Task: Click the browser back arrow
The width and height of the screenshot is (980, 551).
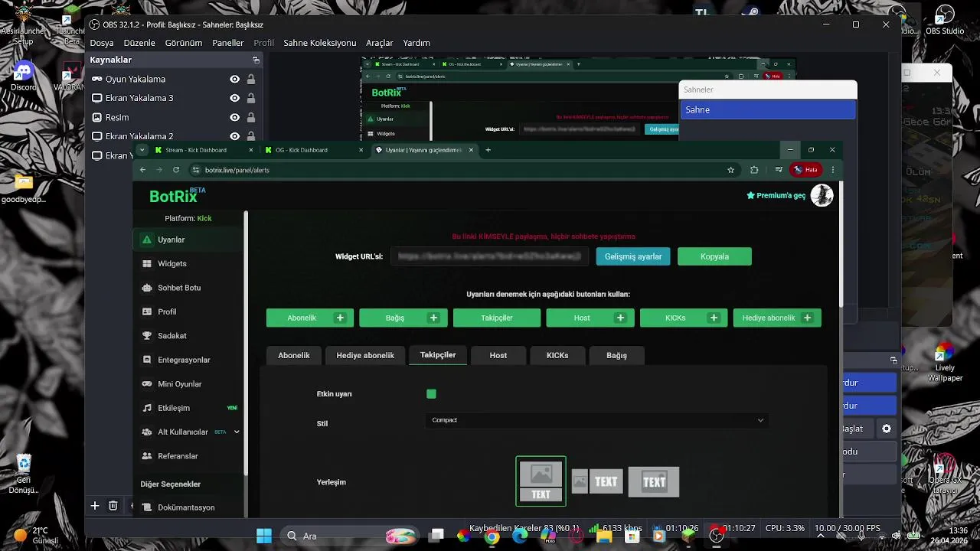Action: [x=142, y=170]
